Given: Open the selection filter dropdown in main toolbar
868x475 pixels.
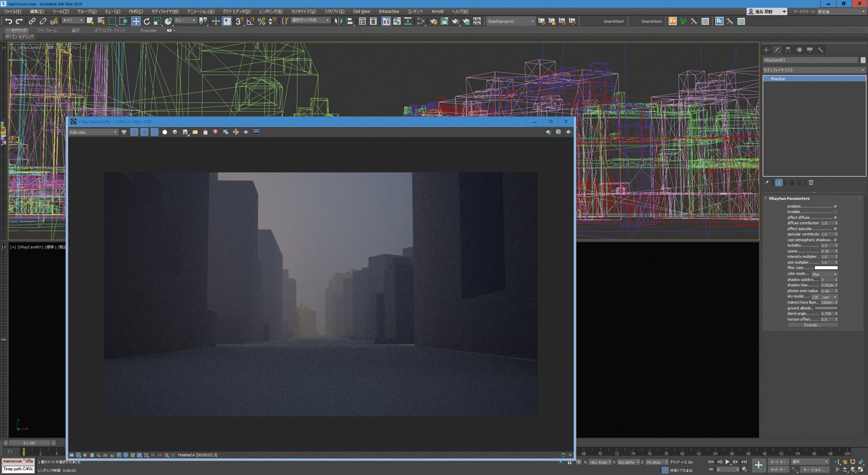Looking at the screenshot, I should point(73,21).
